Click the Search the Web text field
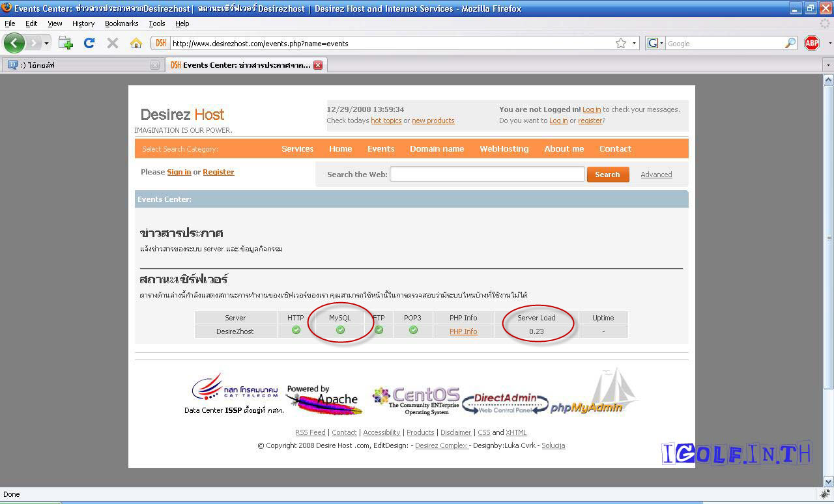 pos(487,174)
